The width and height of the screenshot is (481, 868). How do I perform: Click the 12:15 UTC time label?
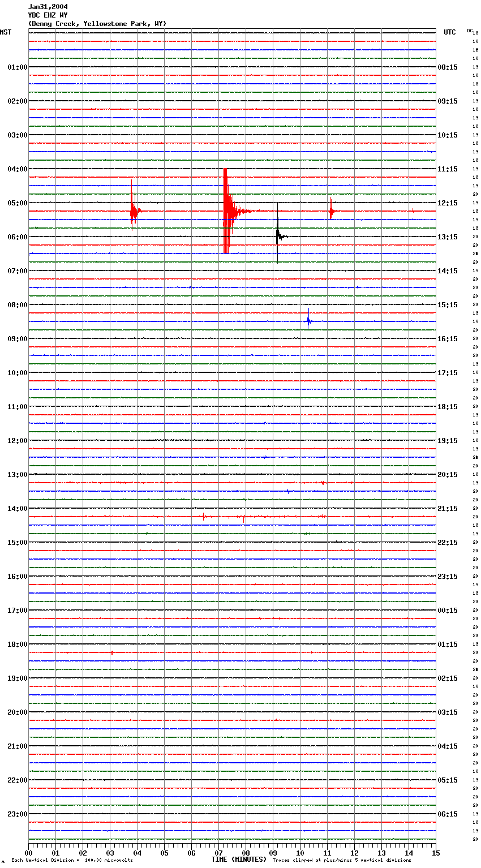coord(448,203)
